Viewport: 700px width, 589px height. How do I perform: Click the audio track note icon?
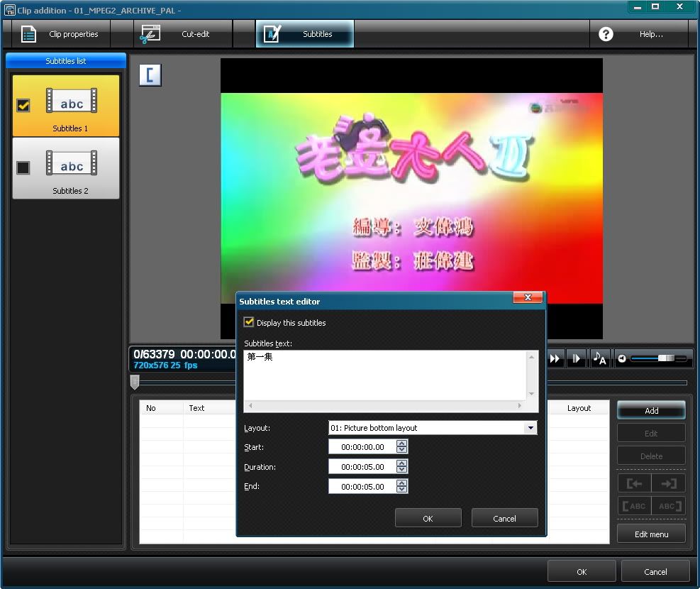[x=599, y=358]
